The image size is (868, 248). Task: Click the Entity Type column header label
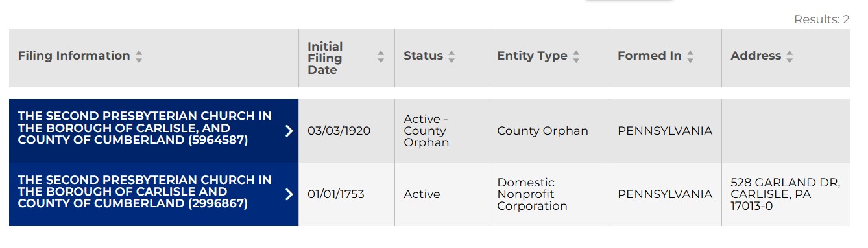(532, 56)
